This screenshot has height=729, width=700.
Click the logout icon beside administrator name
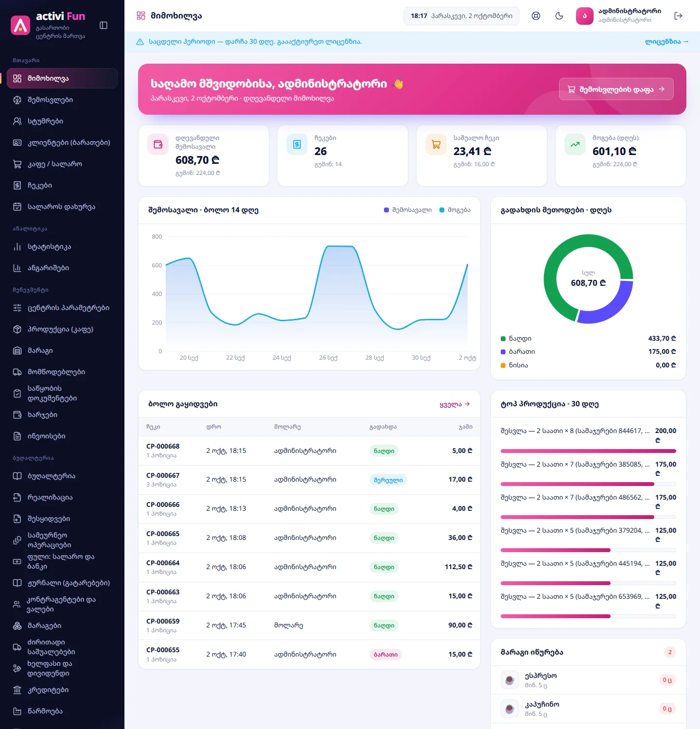[679, 16]
